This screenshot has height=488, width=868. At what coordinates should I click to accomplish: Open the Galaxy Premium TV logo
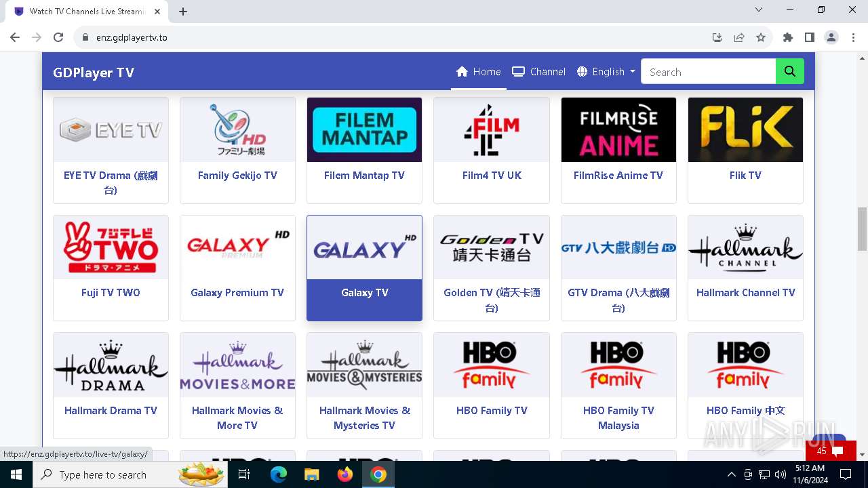237,247
